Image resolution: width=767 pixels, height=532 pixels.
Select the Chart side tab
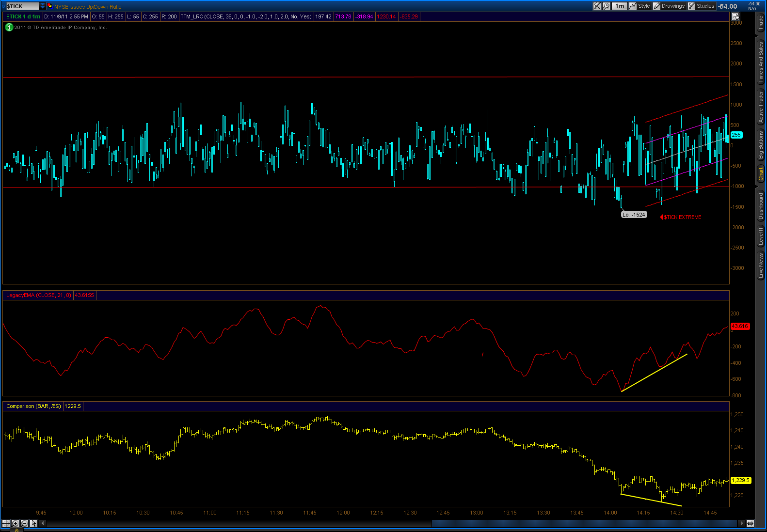[x=761, y=174]
